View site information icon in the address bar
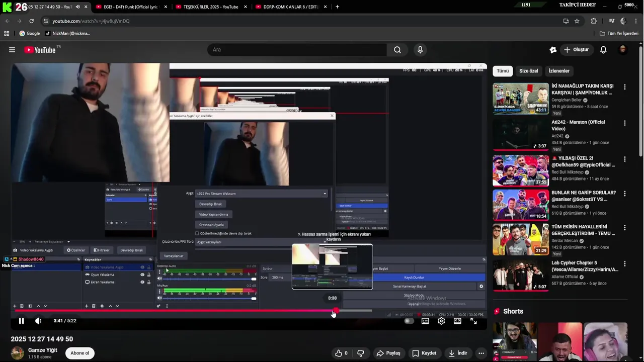644x362 pixels. (46, 21)
